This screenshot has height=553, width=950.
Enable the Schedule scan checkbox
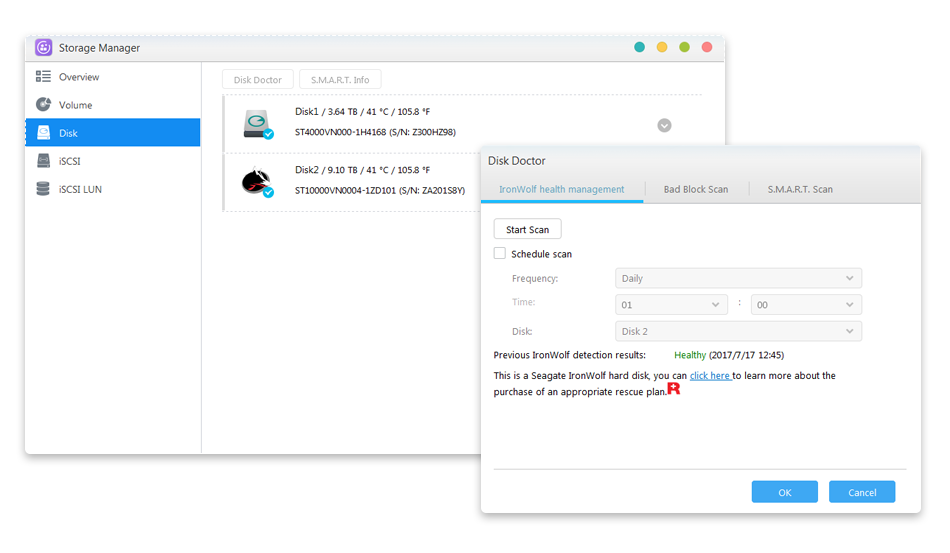(x=499, y=253)
